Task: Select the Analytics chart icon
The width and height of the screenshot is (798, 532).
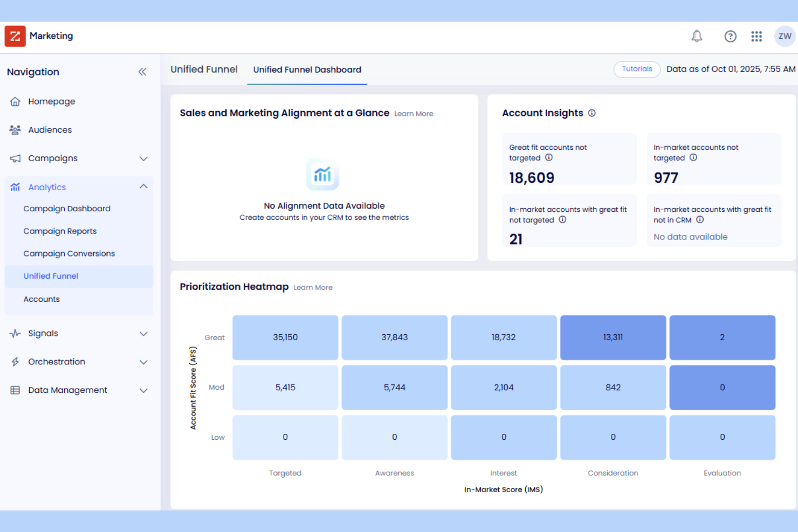Action: [15, 186]
